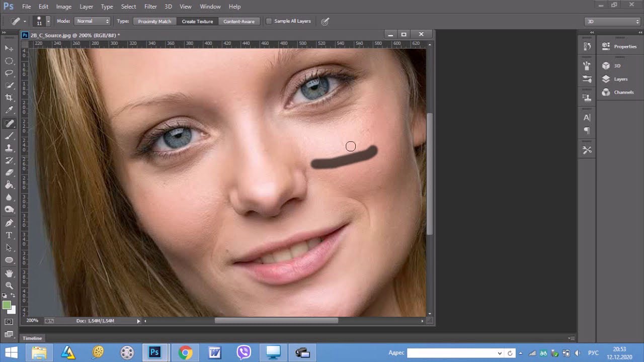Open the Filter menu
Image resolution: width=644 pixels, height=362 pixels.
(150, 7)
